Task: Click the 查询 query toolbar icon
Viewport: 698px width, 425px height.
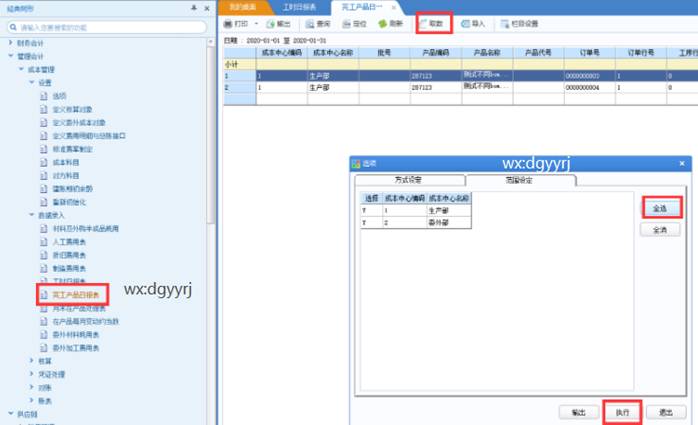Action: point(318,23)
